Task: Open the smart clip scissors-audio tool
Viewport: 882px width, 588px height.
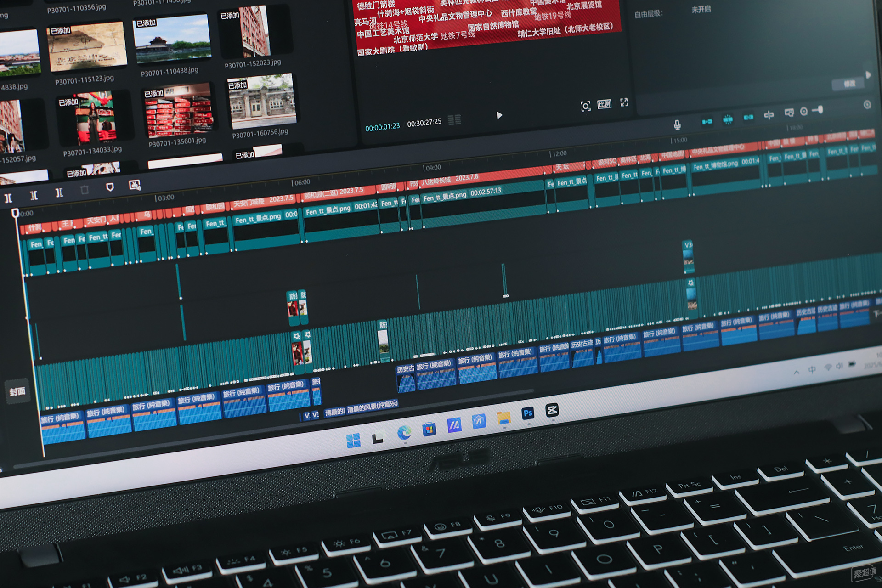Action: (135, 185)
